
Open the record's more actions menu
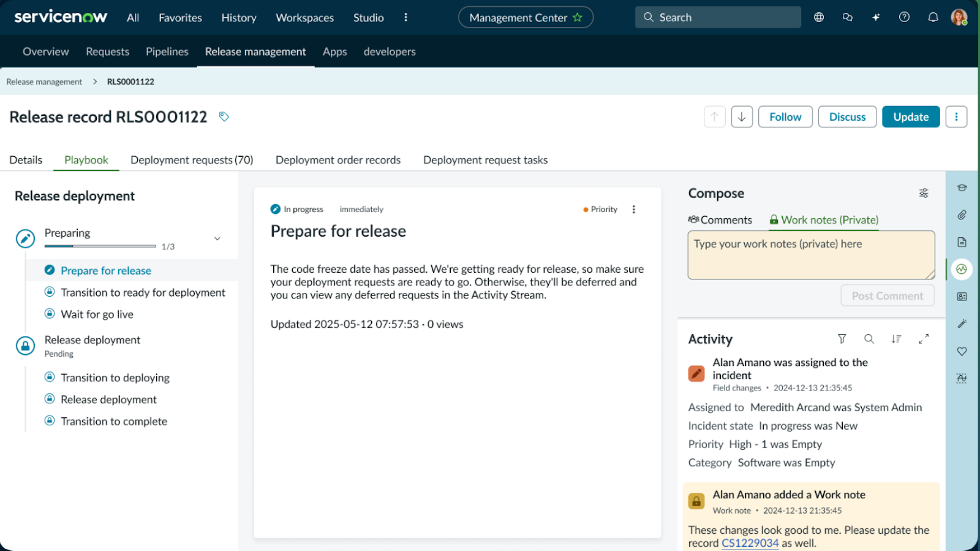(x=956, y=117)
